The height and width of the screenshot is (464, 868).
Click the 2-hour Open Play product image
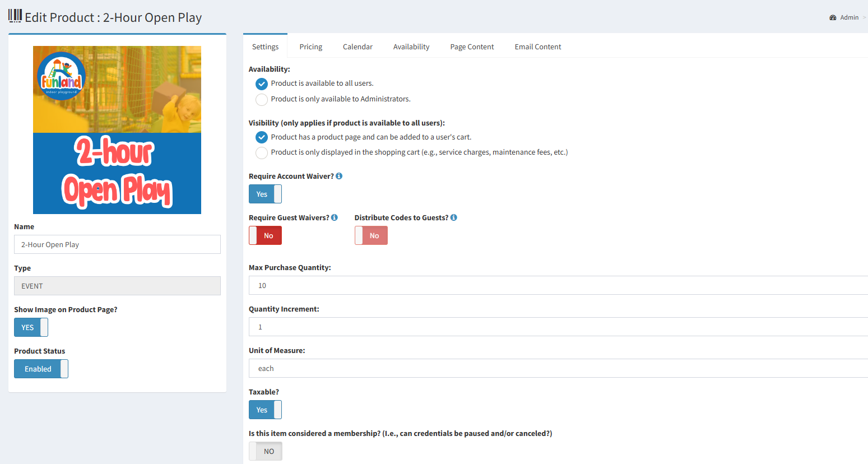pyautogui.click(x=117, y=130)
